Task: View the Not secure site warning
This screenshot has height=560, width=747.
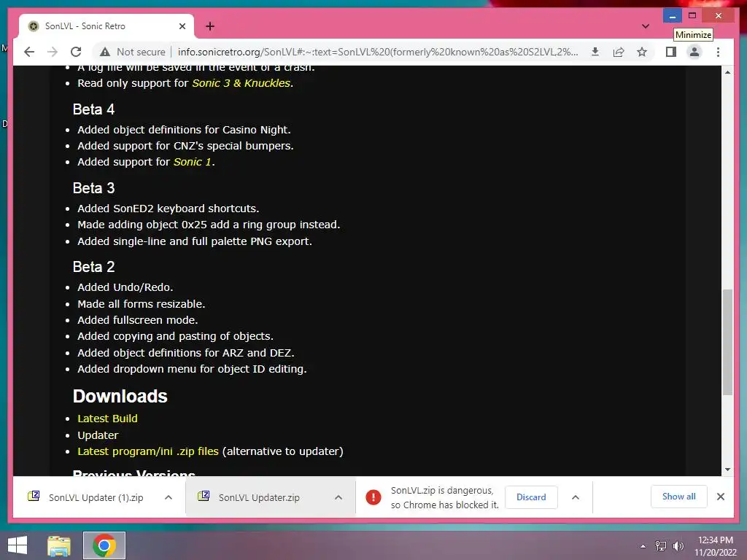Action: point(133,52)
